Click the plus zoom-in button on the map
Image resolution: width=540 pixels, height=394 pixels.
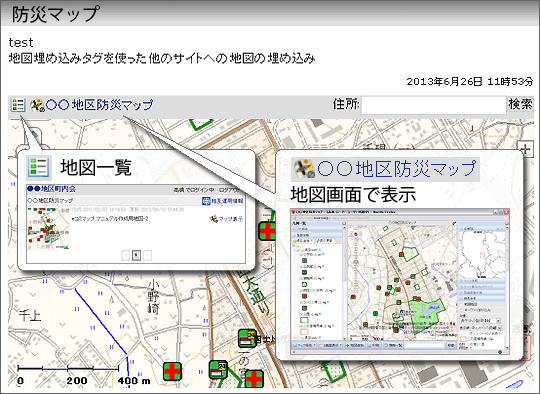pyautogui.click(x=526, y=149)
